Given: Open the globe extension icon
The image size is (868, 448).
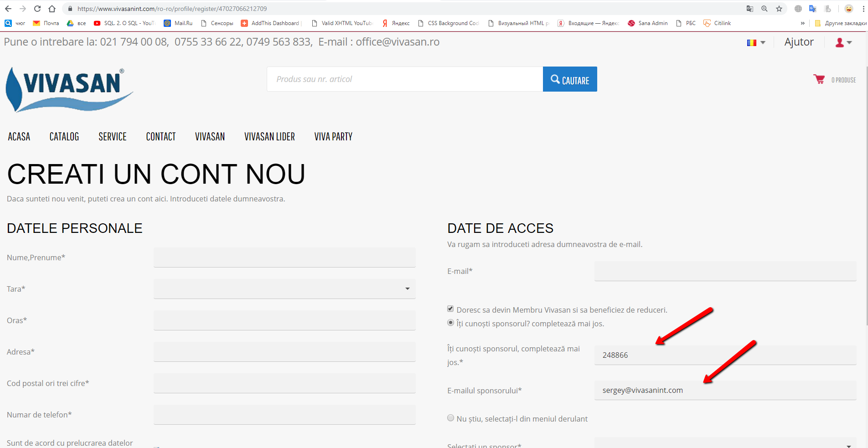Looking at the screenshot, I should pos(798,9).
